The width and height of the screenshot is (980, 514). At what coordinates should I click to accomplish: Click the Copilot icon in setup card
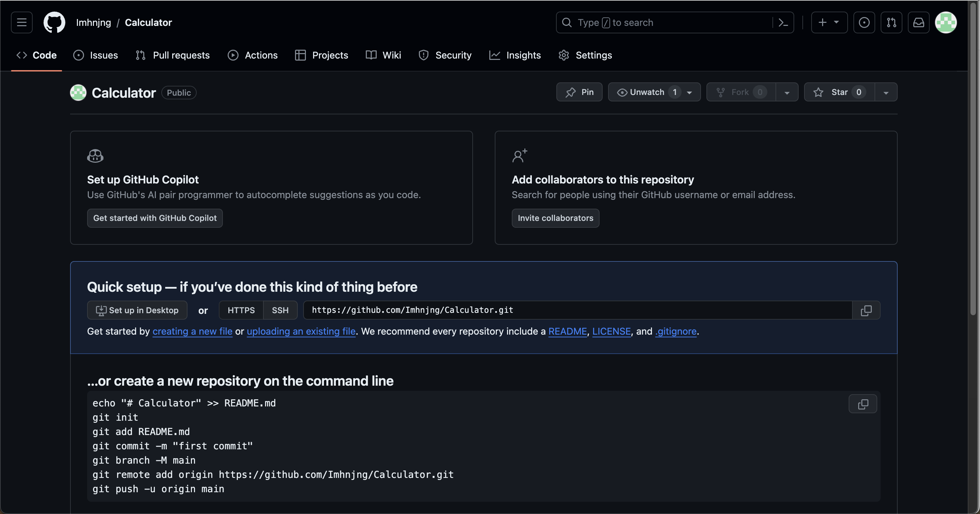(95, 156)
